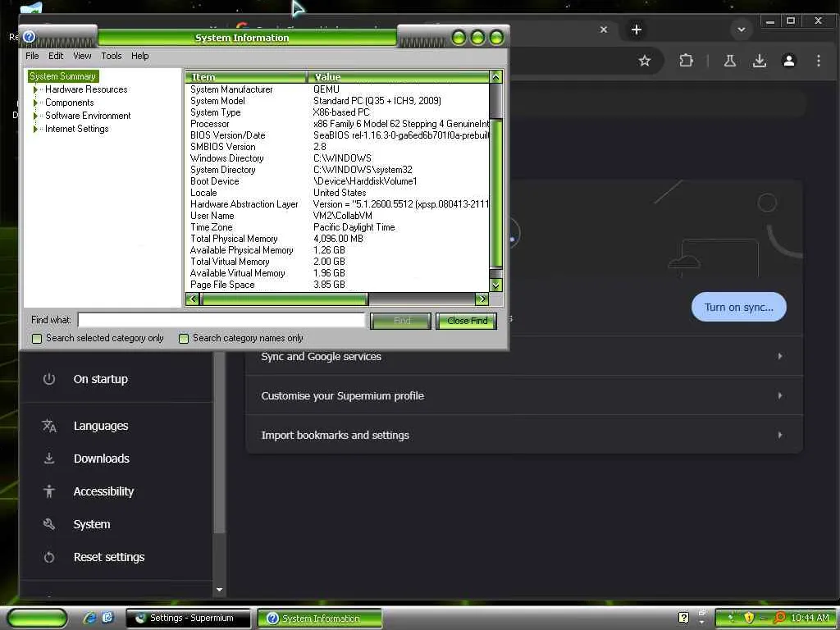Expand Customise your Supermium profile arrow
The image size is (840, 630).
pos(780,396)
